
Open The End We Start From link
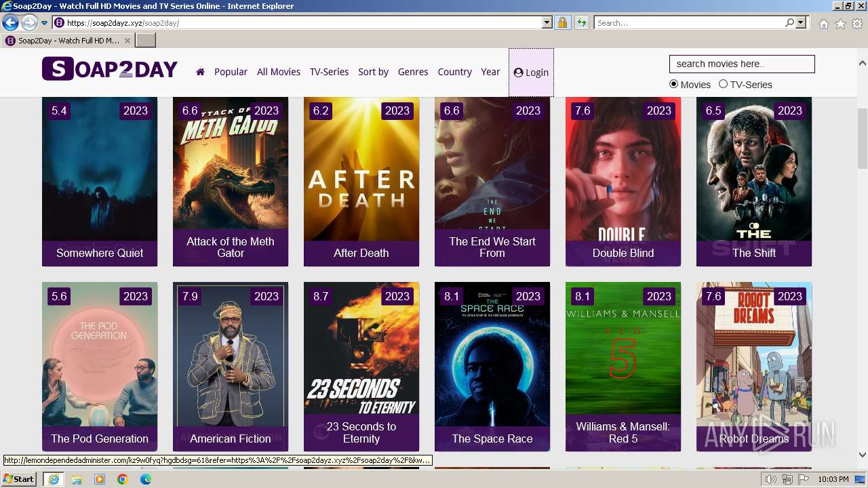point(492,247)
